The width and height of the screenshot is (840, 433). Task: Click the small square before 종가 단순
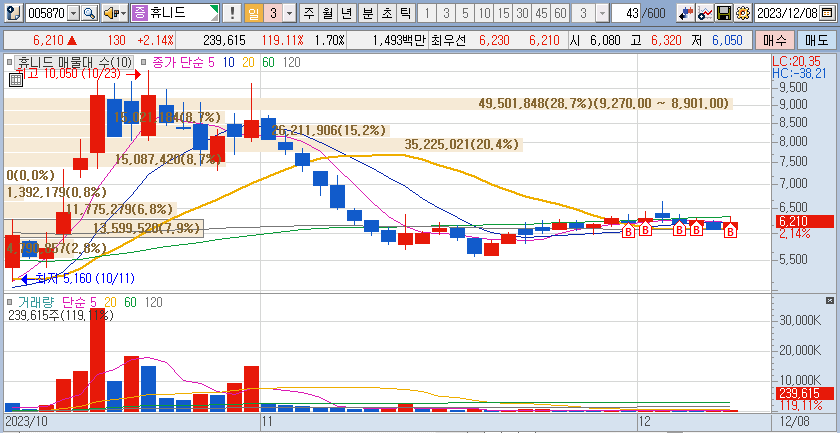(x=144, y=62)
